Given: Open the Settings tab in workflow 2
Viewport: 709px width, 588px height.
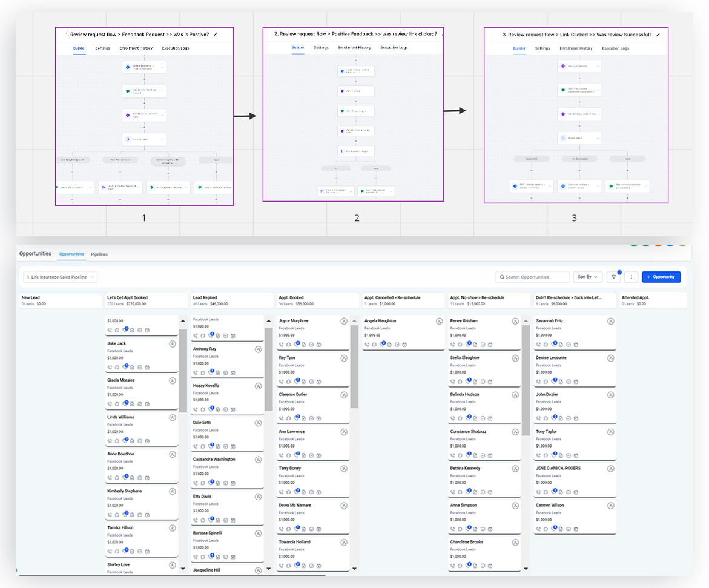Looking at the screenshot, I should point(321,48).
